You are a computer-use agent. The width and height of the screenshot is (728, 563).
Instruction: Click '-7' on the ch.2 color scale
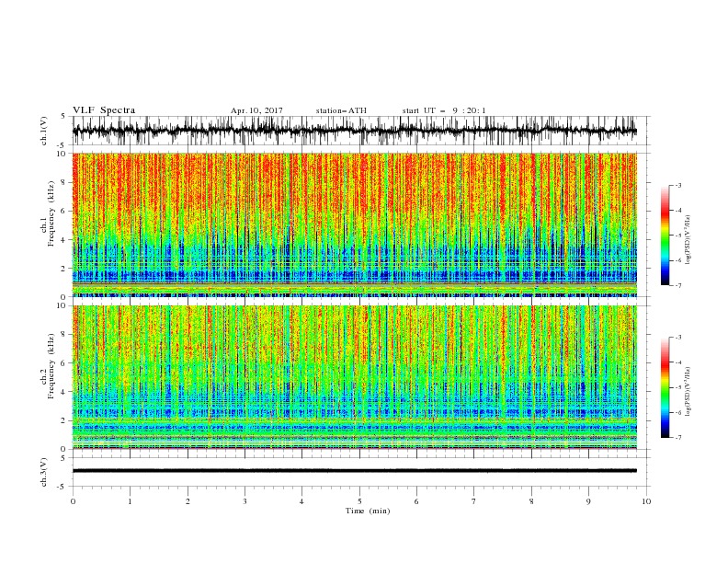coord(678,438)
